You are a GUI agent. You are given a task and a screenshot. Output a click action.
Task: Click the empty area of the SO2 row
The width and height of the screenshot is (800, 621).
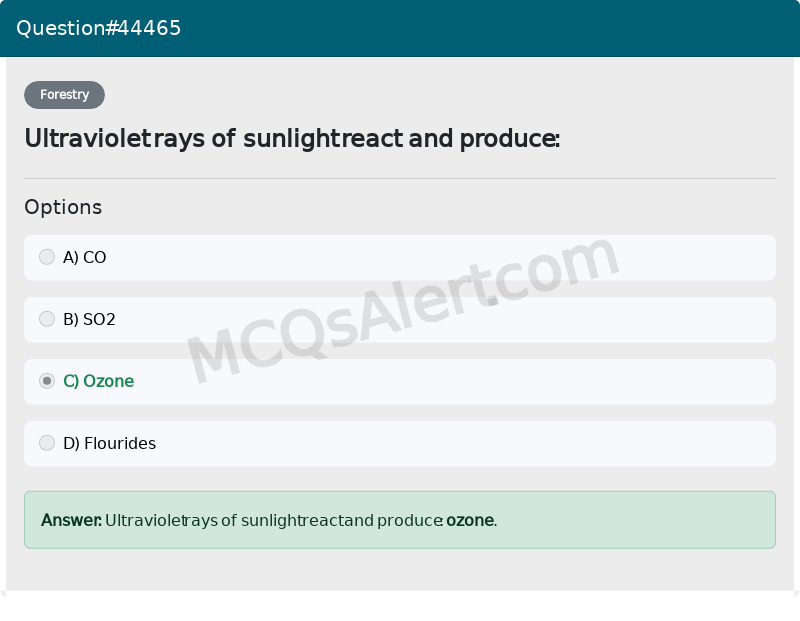439,320
